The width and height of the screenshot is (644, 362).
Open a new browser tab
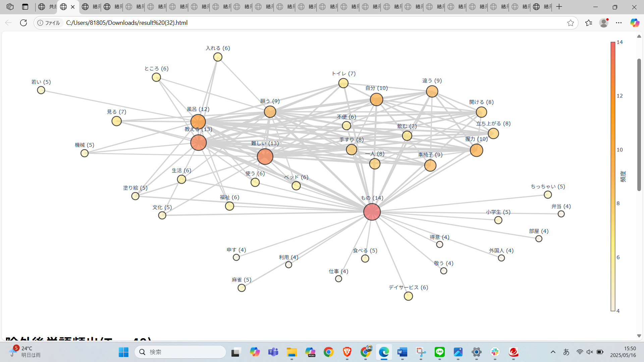pyautogui.click(x=559, y=7)
